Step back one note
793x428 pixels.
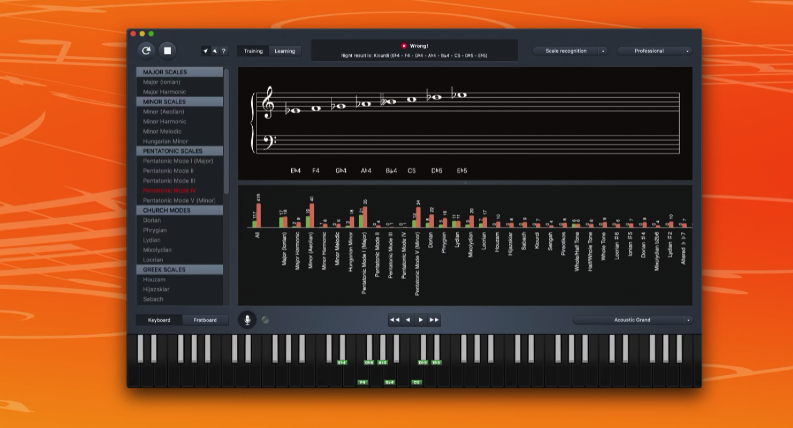[408, 320]
